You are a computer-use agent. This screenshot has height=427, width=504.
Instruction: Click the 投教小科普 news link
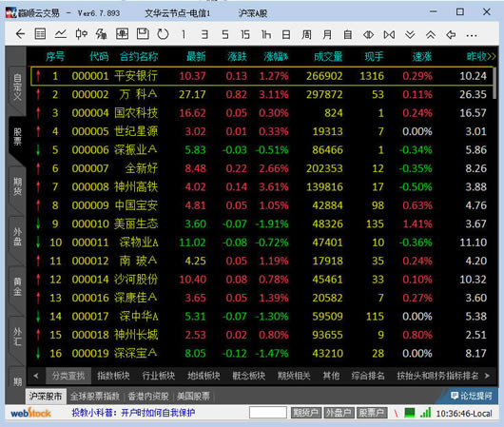click(x=133, y=413)
